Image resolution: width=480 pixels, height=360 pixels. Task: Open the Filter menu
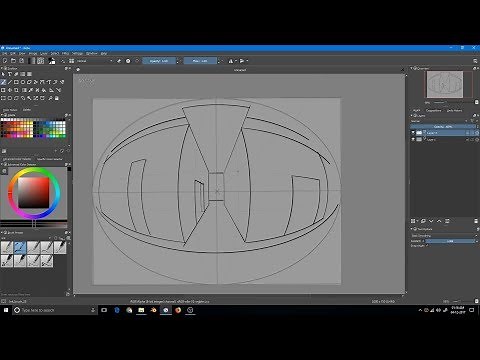(65, 53)
